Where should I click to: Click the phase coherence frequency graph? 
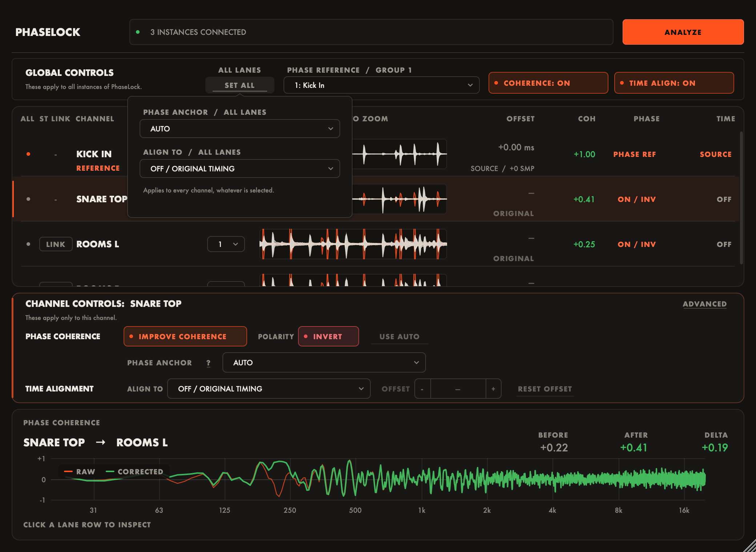(378, 479)
